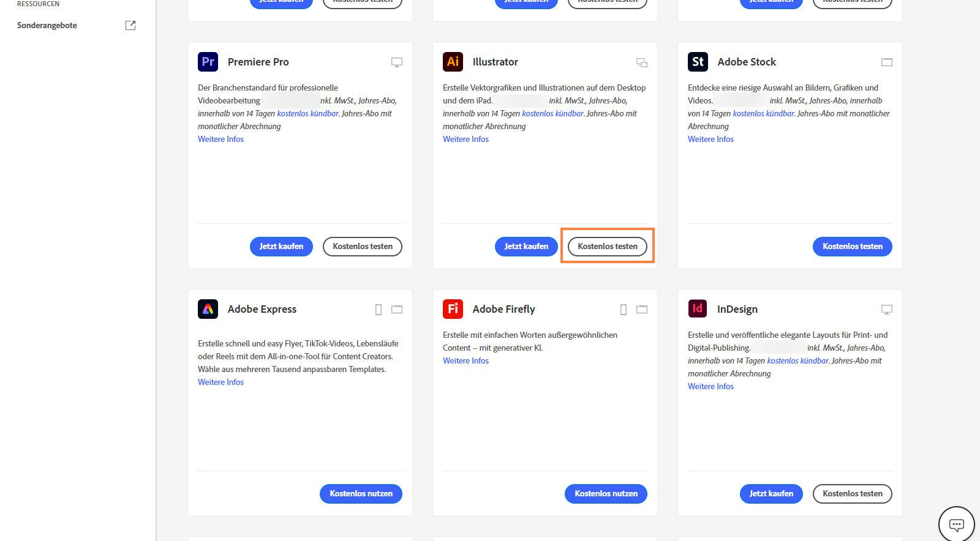Click the Premiere Pro app icon
This screenshot has height=541, width=980.
pos(208,62)
